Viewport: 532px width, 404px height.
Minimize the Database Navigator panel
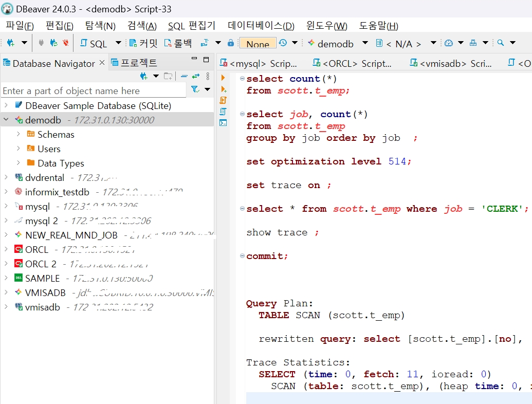pos(194,59)
